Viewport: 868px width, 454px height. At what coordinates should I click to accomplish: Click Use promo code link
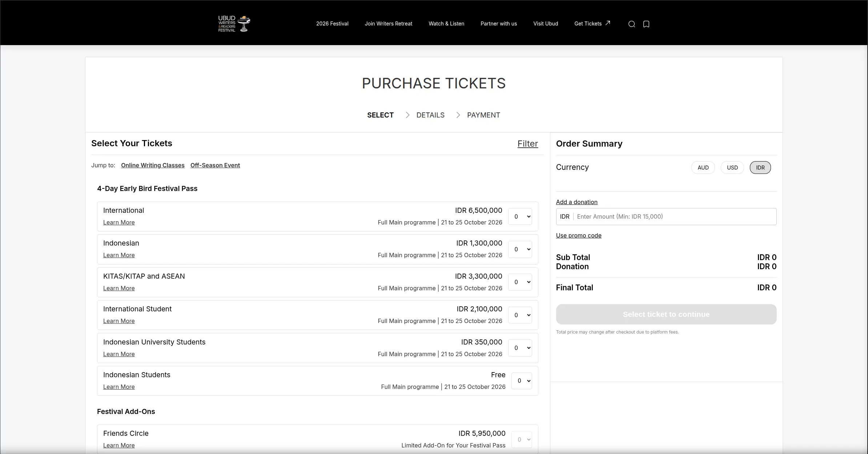(x=578, y=235)
